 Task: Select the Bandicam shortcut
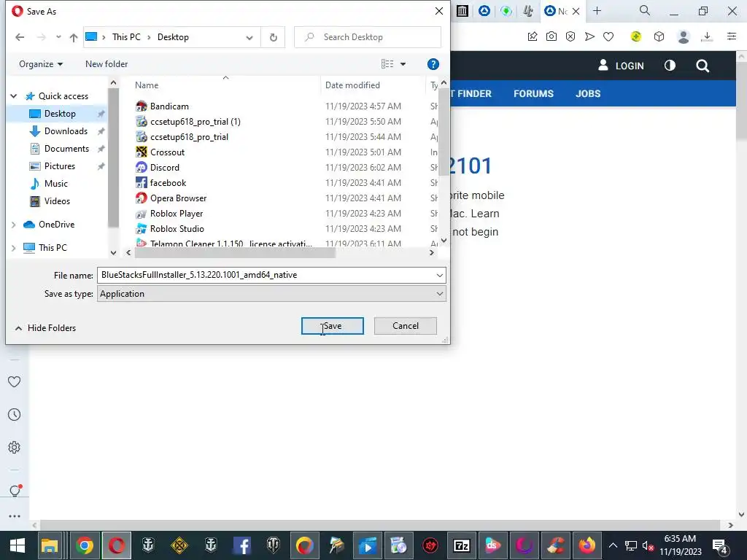(x=169, y=106)
